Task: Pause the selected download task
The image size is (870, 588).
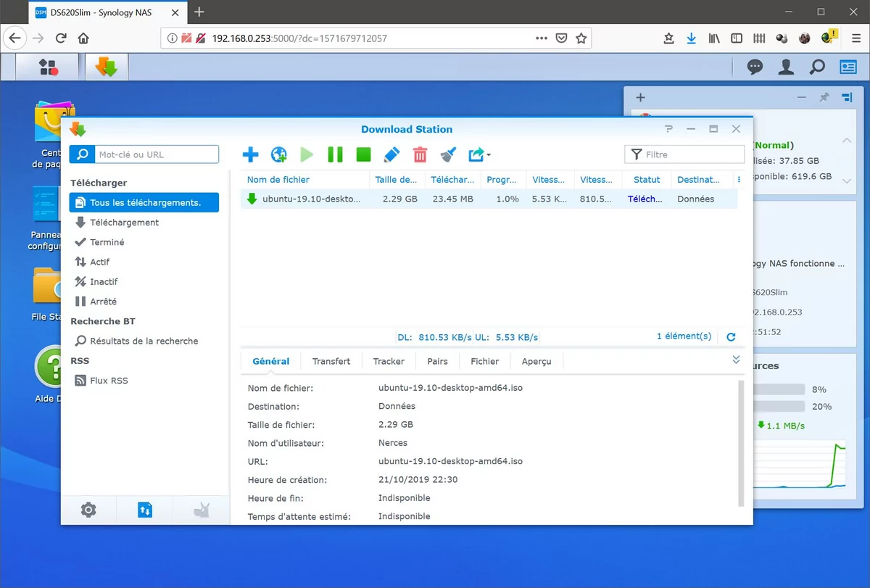Action: [335, 154]
